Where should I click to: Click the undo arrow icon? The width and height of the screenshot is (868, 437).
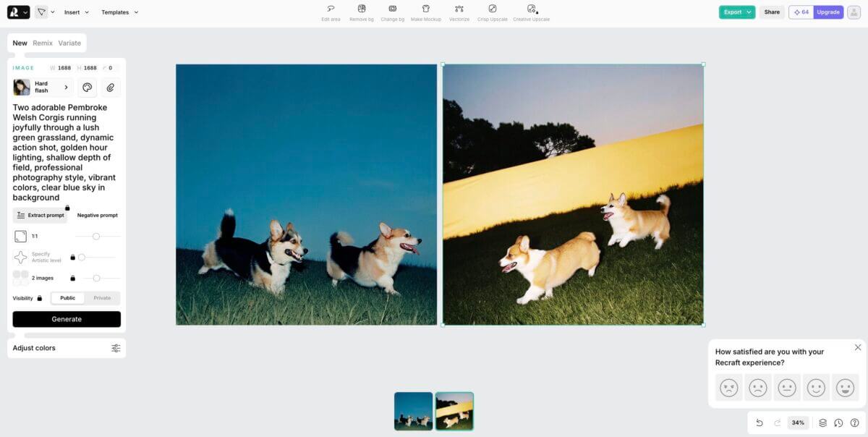759,423
